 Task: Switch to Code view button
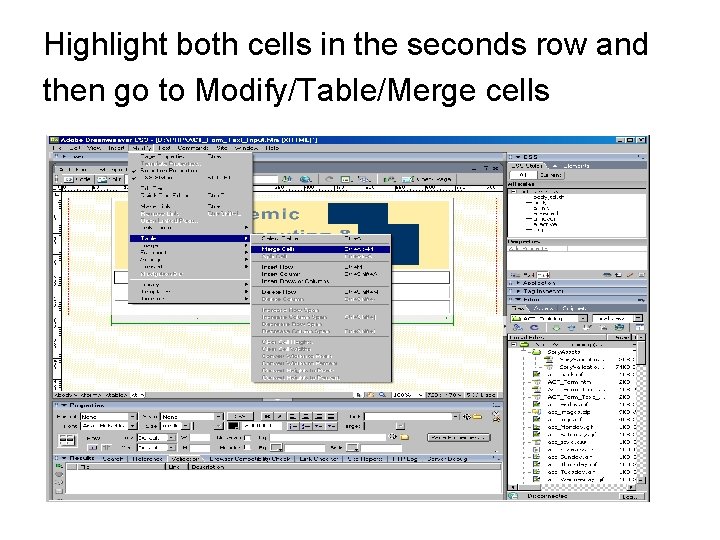[78, 179]
